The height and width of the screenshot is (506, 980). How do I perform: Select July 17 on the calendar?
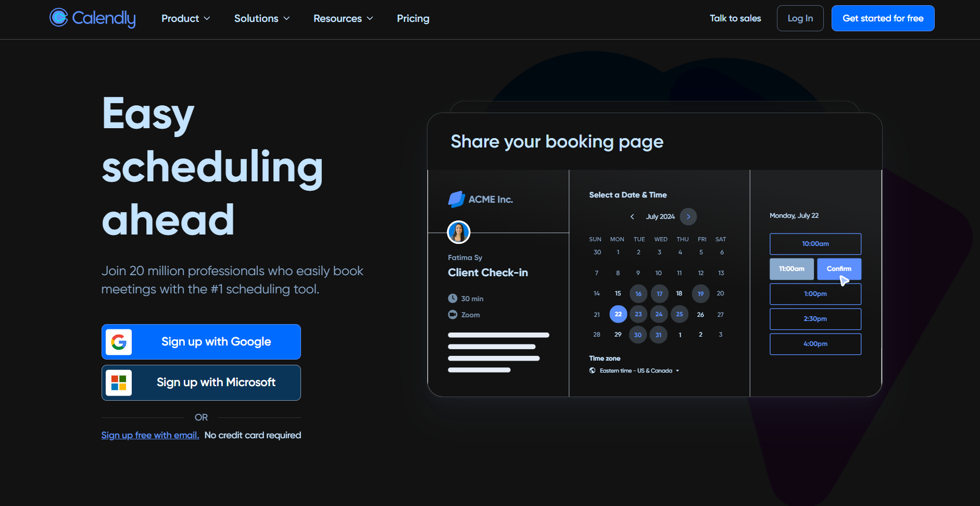click(659, 294)
